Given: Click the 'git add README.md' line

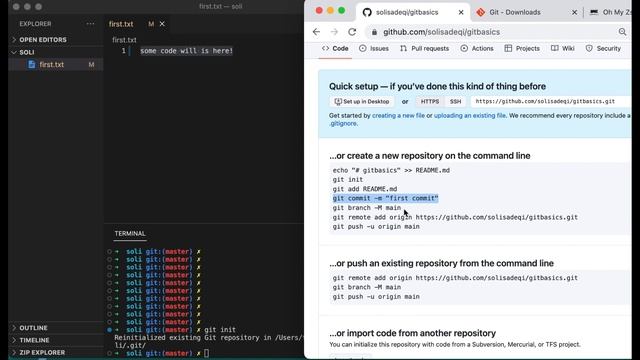Looking at the screenshot, I should tap(365, 189).
